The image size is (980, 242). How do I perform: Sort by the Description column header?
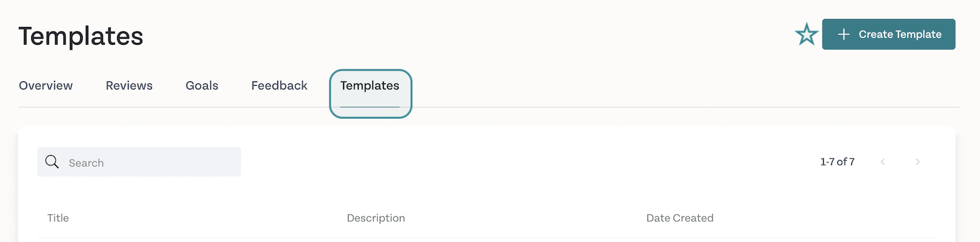(x=376, y=218)
